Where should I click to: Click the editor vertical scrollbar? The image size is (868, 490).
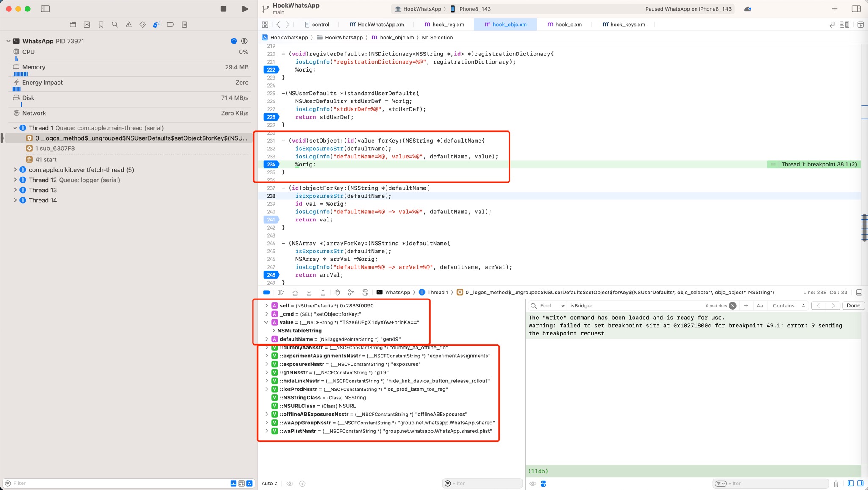tap(864, 228)
